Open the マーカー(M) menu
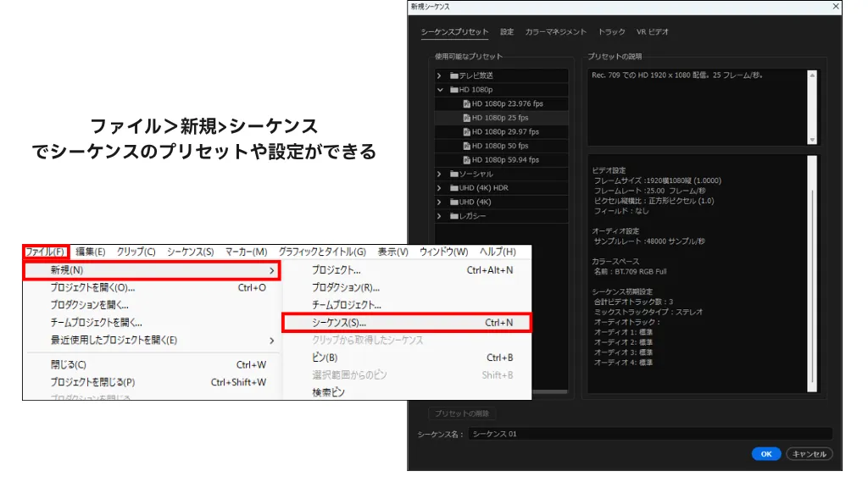 click(247, 252)
